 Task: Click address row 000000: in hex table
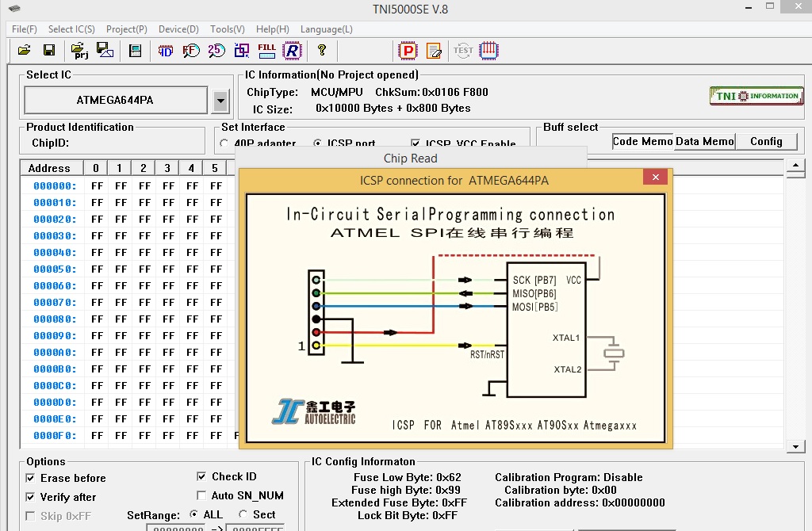point(55,186)
